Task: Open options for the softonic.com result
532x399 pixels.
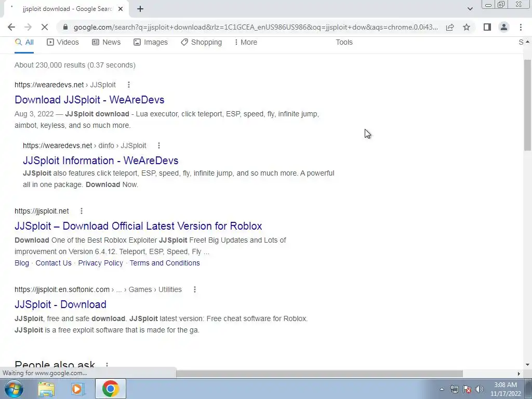Action: [195, 289]
